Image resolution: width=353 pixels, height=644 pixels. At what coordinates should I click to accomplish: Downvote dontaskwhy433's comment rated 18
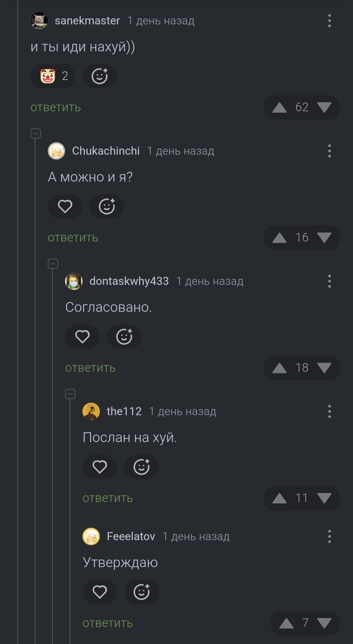point(324,368)
